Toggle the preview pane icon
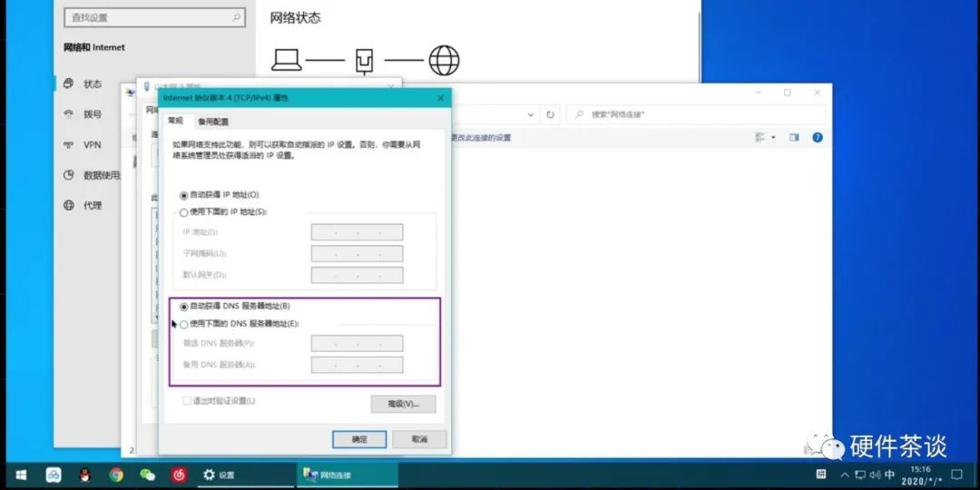980x490 pixels. (x=794, y=138)
